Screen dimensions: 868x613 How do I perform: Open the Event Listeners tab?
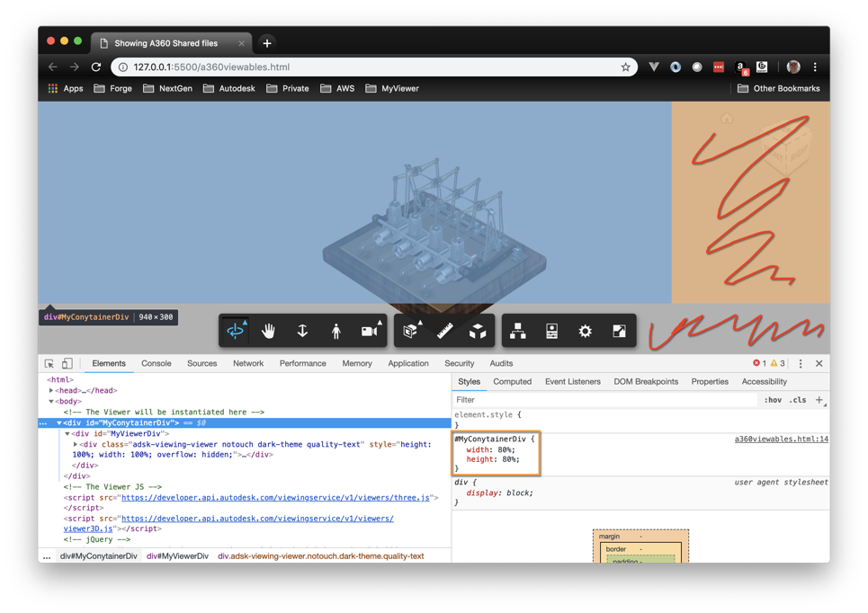tap(572, 382)
